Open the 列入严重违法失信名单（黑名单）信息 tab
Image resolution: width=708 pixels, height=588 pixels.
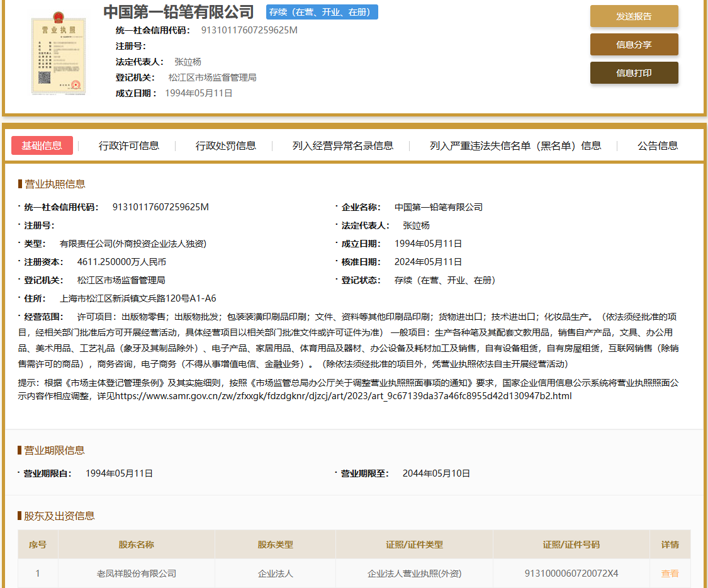pos(515,145)
